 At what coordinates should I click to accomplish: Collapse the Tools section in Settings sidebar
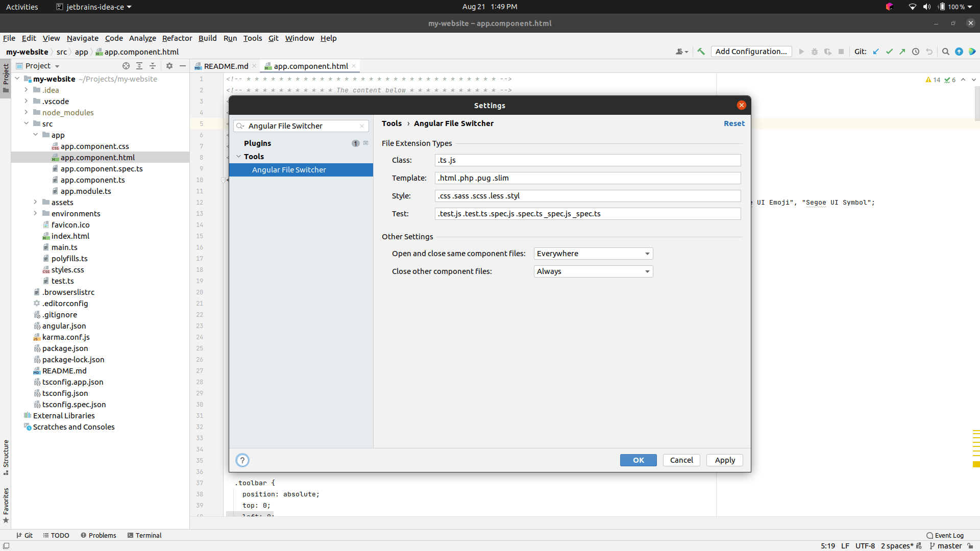pyautogui.click(x=238, y=157)
